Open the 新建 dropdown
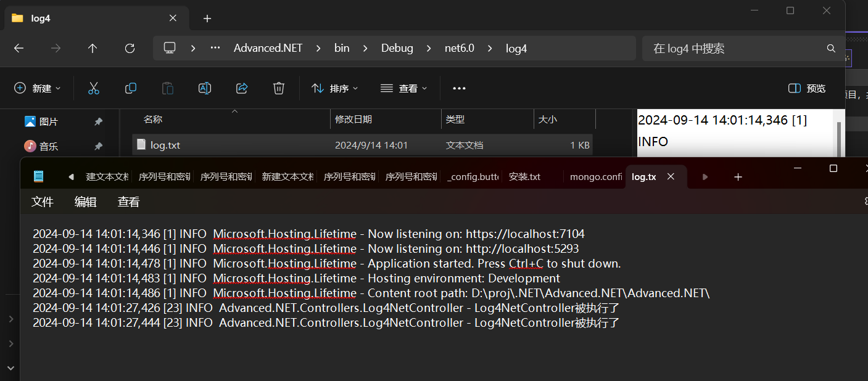 pyautogui.click(x=38, y=88)
